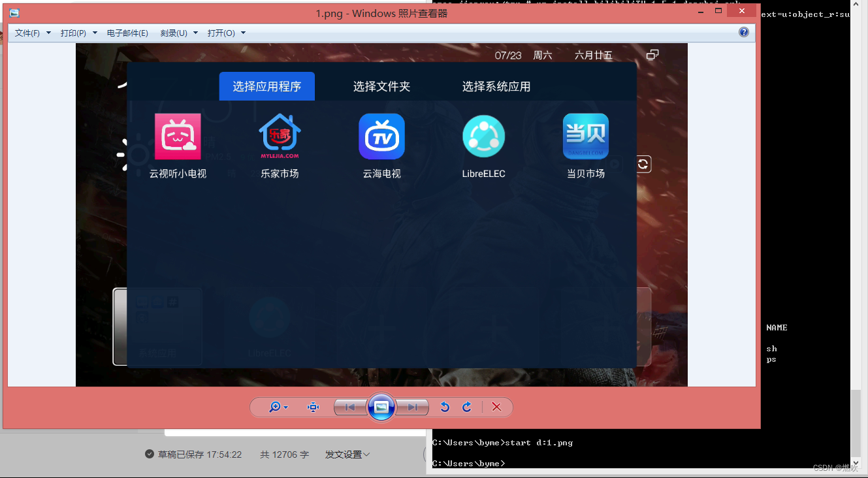Click the 电子邮件(E) menu item
The image size is (868, 478).
[127, 33]
